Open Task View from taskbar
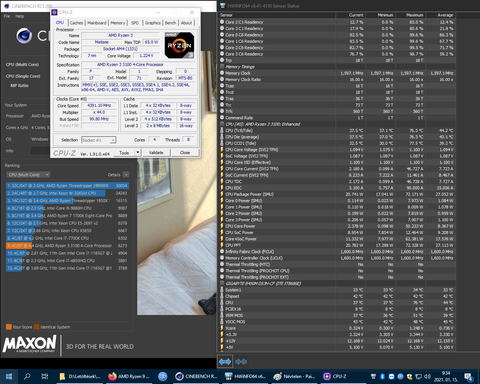This screenshot has width=480, height=384. pos(44,377)
